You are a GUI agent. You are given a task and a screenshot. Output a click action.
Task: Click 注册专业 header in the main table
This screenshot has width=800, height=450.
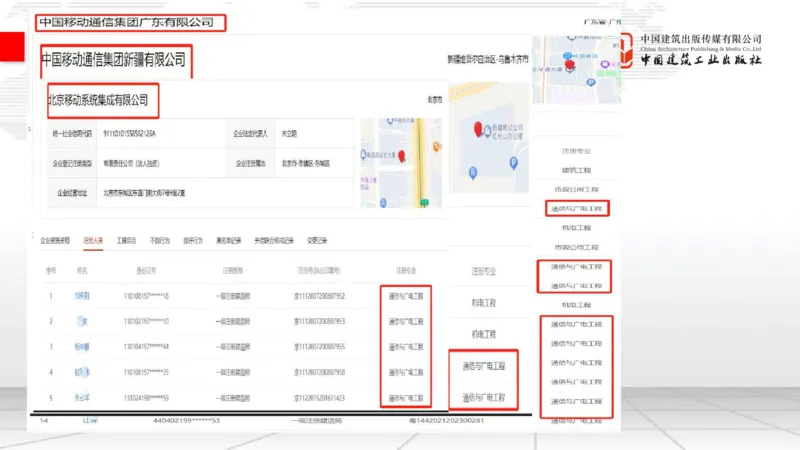(406, 271)
